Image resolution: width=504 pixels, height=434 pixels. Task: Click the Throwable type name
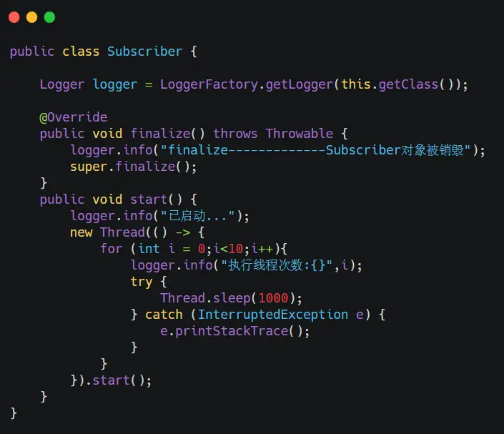coord(300,134)
